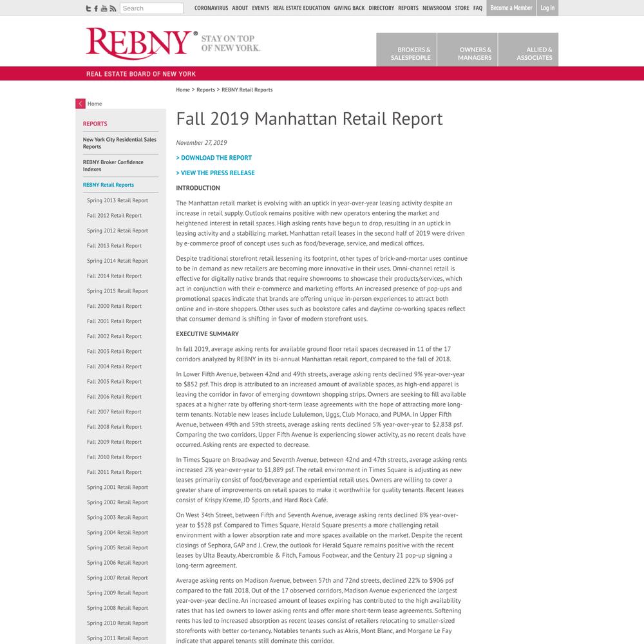Click REBNY Retail Reports breadcrumb

(247, 90)
